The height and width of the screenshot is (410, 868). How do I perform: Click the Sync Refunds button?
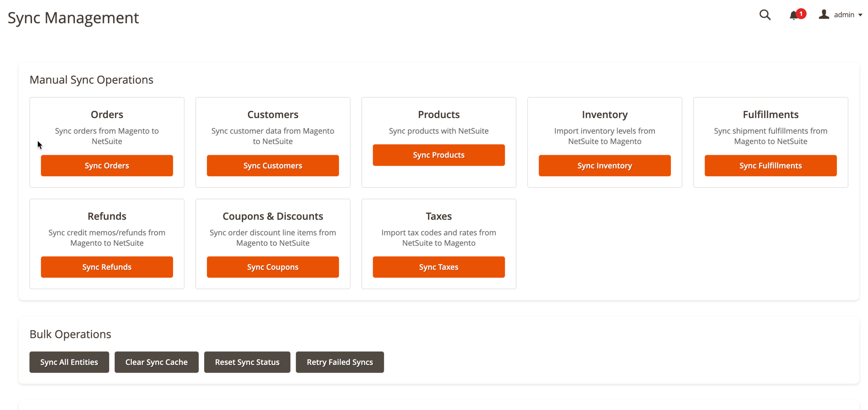tap(107, 267)
